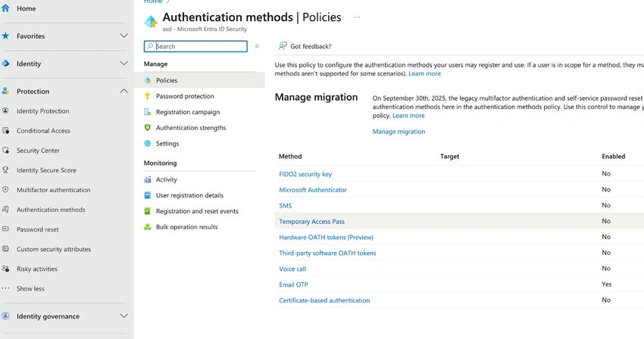Screen dimensions: 644x339
Task: Open User registration details
Action: click(x=189, y=195)
